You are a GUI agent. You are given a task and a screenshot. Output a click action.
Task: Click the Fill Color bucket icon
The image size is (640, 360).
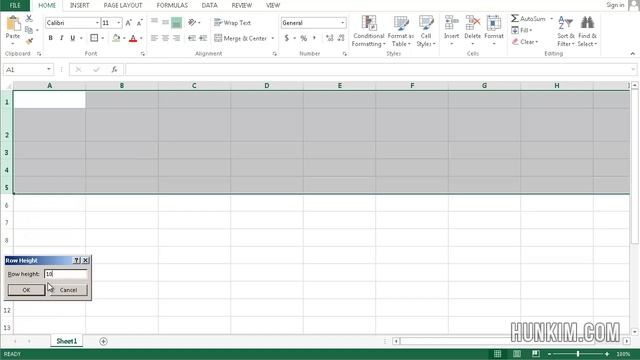tap(116, 38)
